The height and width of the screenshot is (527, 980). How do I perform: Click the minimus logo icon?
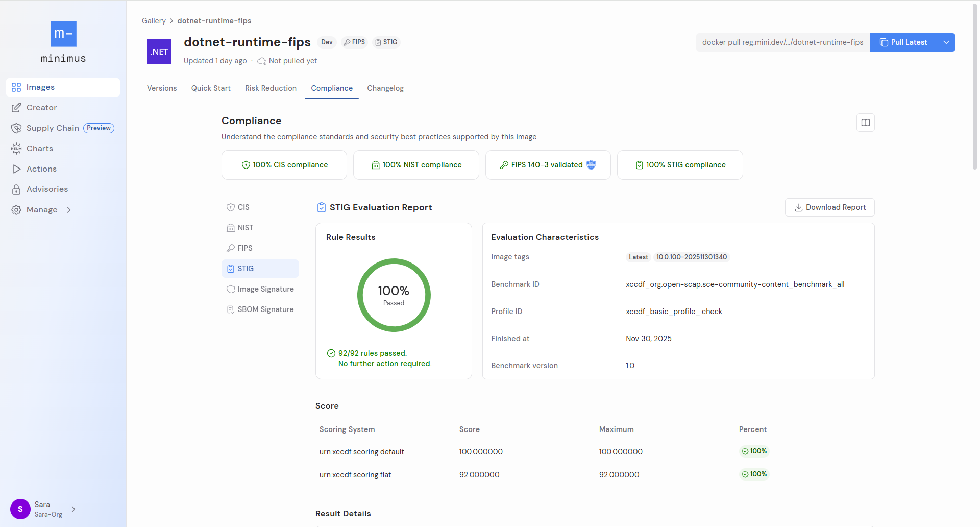coord(63,34)
